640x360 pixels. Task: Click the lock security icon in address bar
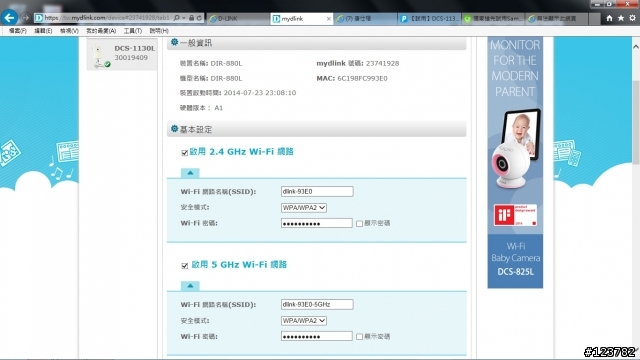191,18
